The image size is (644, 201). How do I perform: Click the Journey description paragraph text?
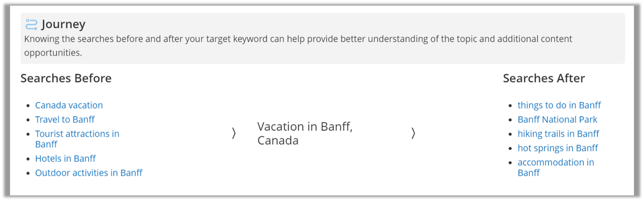(x=298, y=39)
